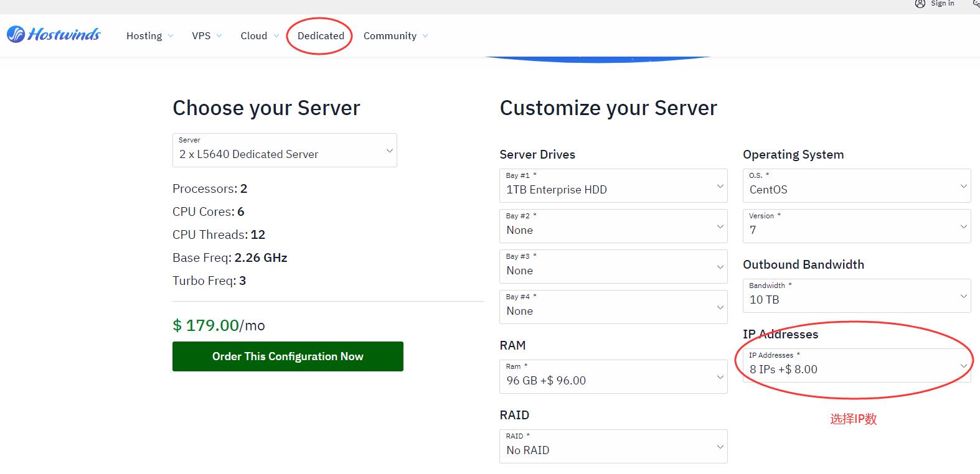This screenshot has height=474, width=980.
Task: Open the Bay #2 drive dropdown
Action: (x=613, y=226)
